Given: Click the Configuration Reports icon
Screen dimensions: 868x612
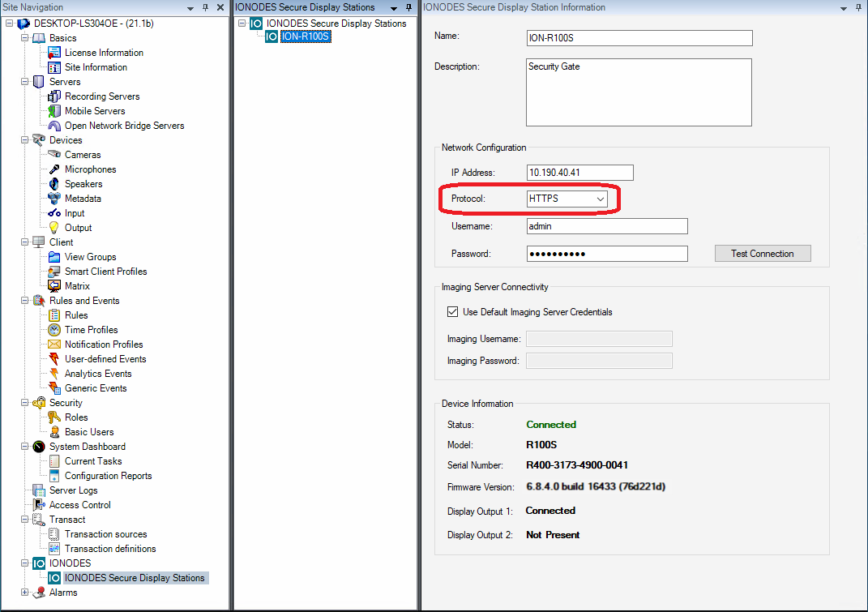Looking at the screenshot, I should (54, 476).
